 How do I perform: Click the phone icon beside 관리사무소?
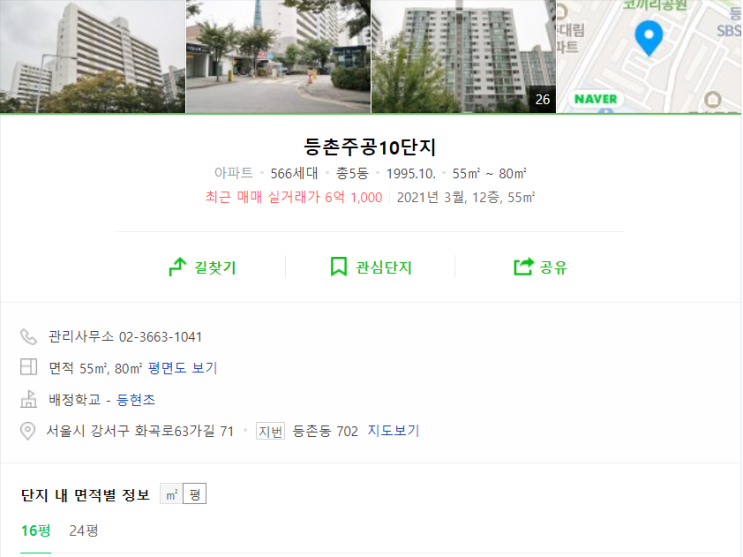tap(28, 337)
